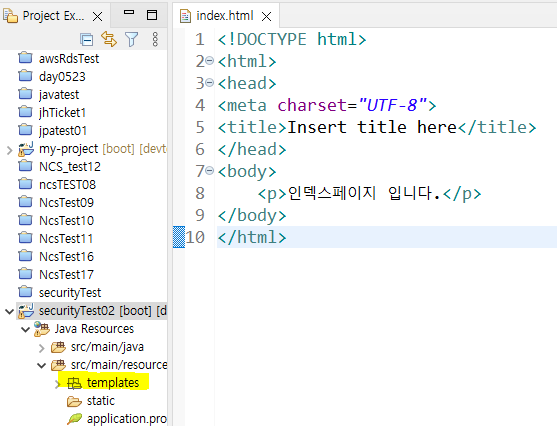Click the securityTest02 boot project icon
Screen dimensions: 557x426
coord(26,311)
